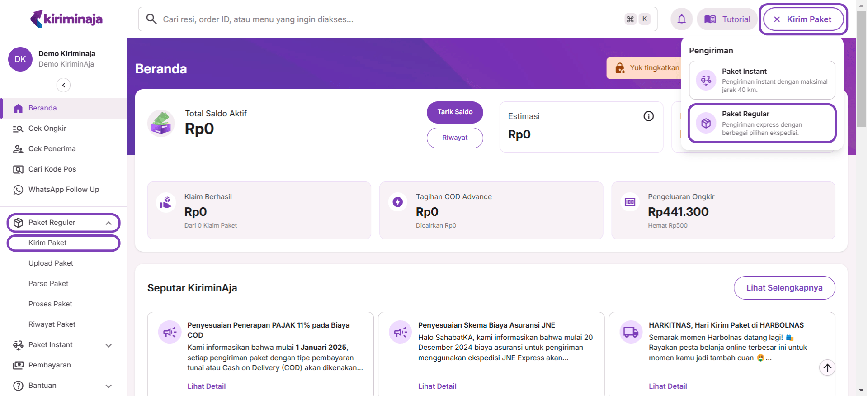Open Lihat Detail for JNE insurance news
Image resolution: width=868 pixels, height=396 pixels.
(x=437, y=386)
